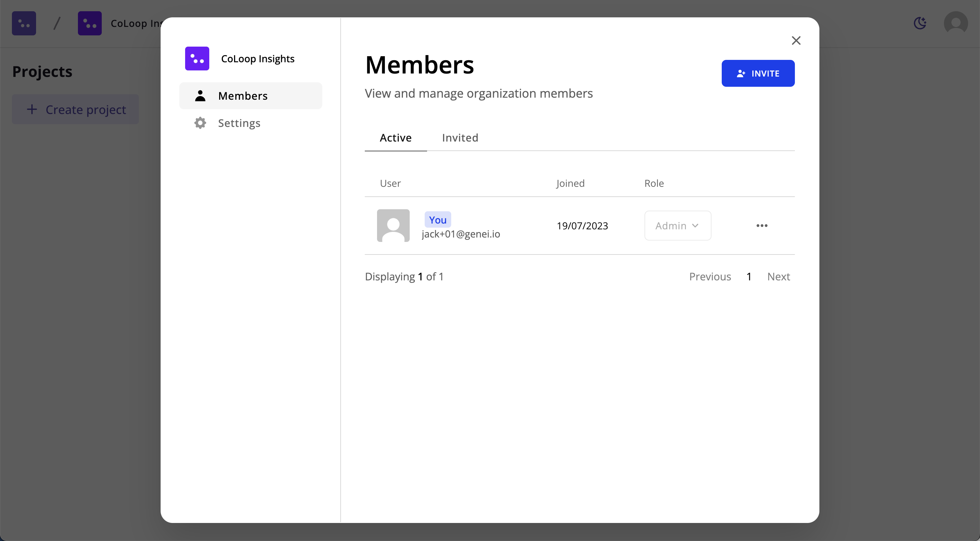The height and width of the screenshot is (541, 980).
Task: Close the Members dialog with the X
Action: pos(796,40)
